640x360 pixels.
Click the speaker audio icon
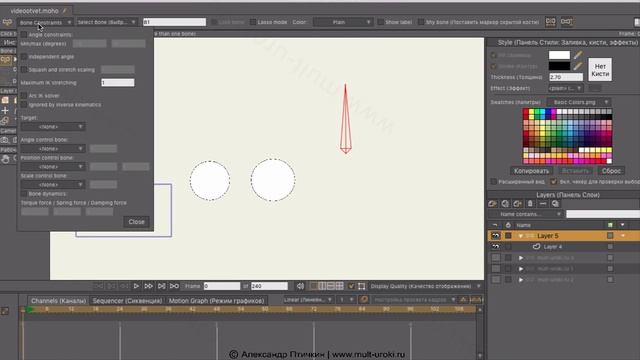pyautogui.click(x=300, y=286)
